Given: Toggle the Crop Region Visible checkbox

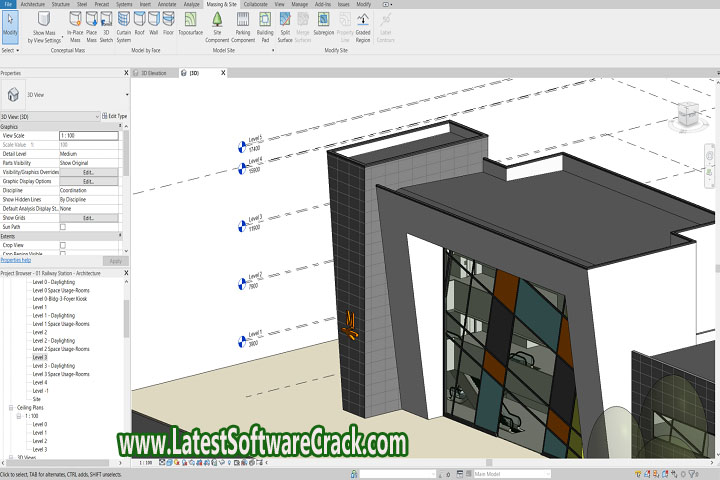Looking at the screenshot, I should click(63, 253).
